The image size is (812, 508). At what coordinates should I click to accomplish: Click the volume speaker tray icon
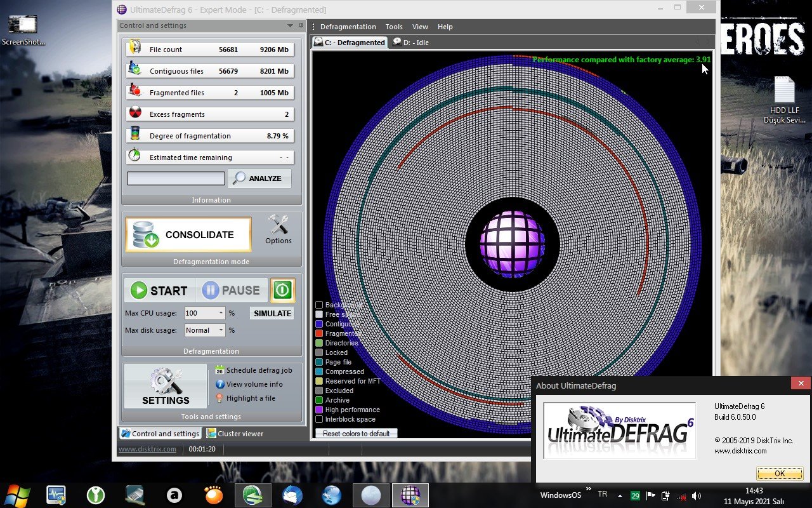(x=697, y=496)
